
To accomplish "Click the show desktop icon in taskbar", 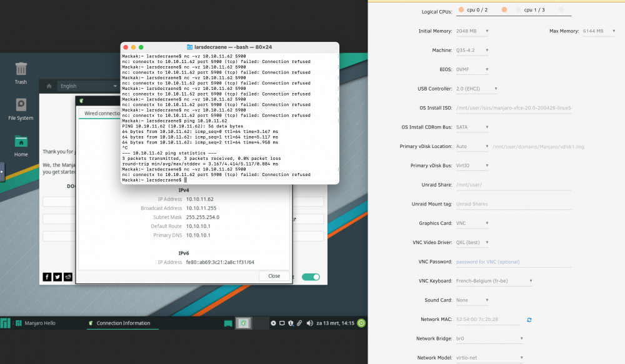I will click(228, 323).
